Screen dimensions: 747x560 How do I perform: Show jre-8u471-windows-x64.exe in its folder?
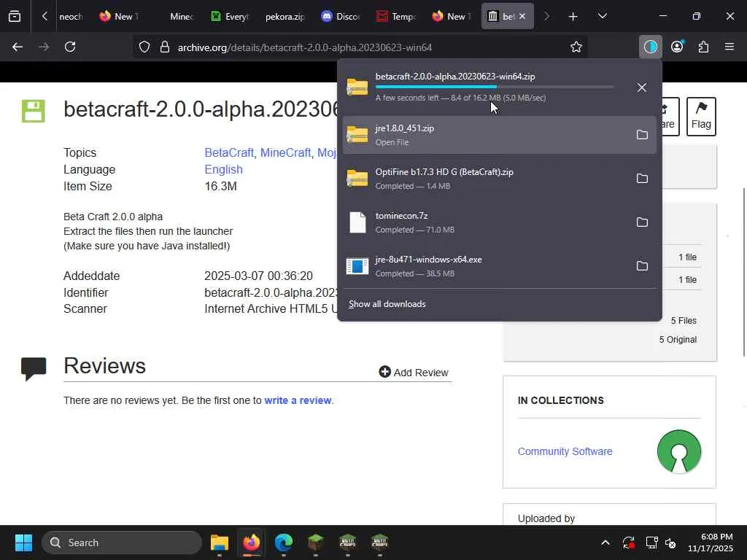tap(642, 265)
